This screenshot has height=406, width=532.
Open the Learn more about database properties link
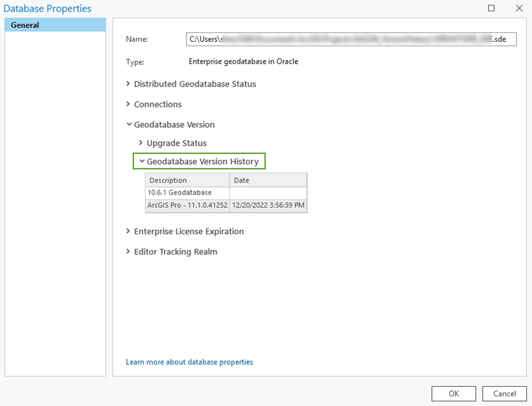click(x=189, y=362)
